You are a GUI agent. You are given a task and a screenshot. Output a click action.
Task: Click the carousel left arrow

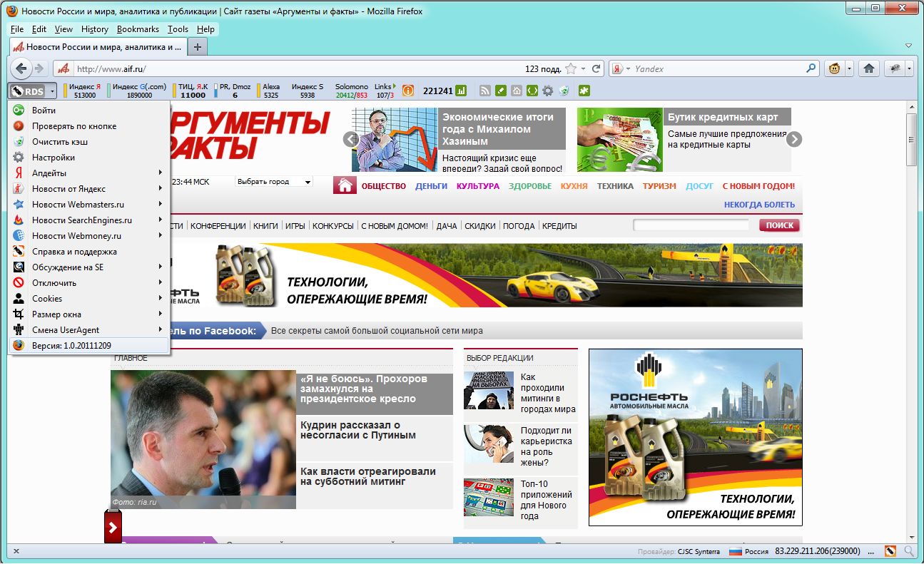pyautogui.click(x=350, y=139)
